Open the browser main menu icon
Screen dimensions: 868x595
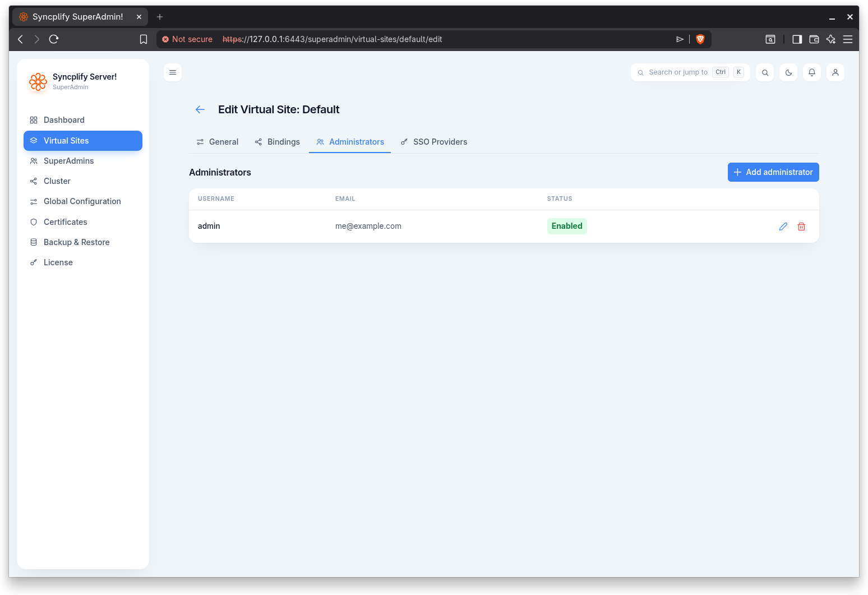[x=848, y=39]
